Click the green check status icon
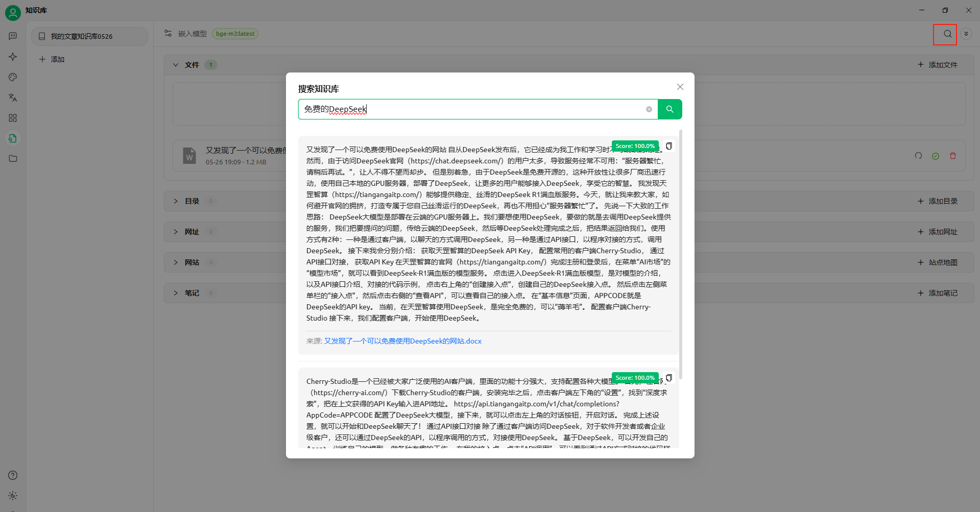Image resolution: width=980 pixels, height=512 pixels. 936,156
